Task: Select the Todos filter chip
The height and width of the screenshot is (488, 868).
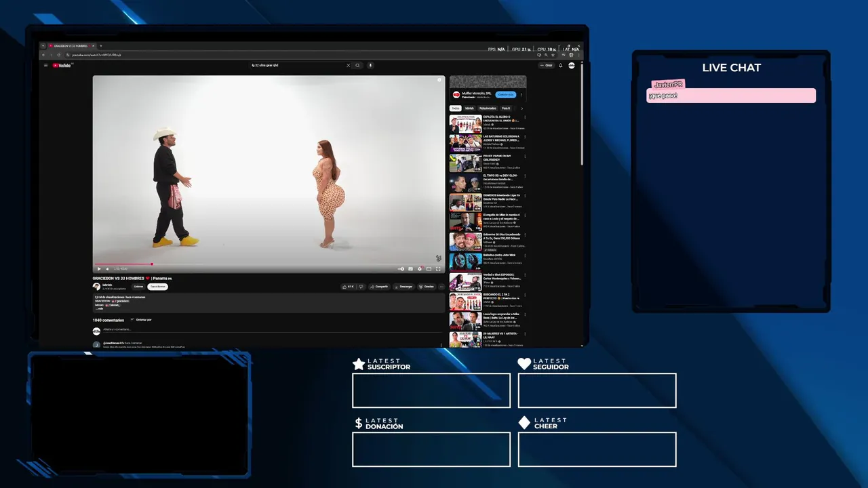Action: (x=456, y=108)
